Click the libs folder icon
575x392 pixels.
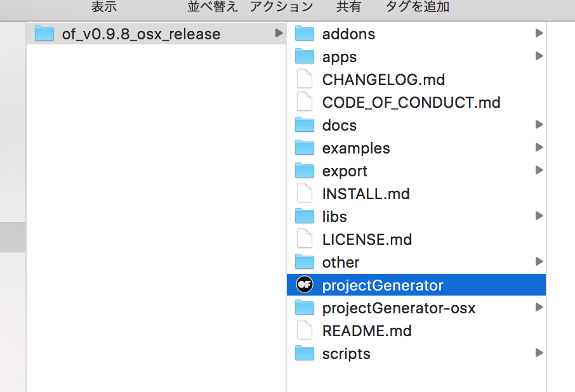(x=305, y=216)
